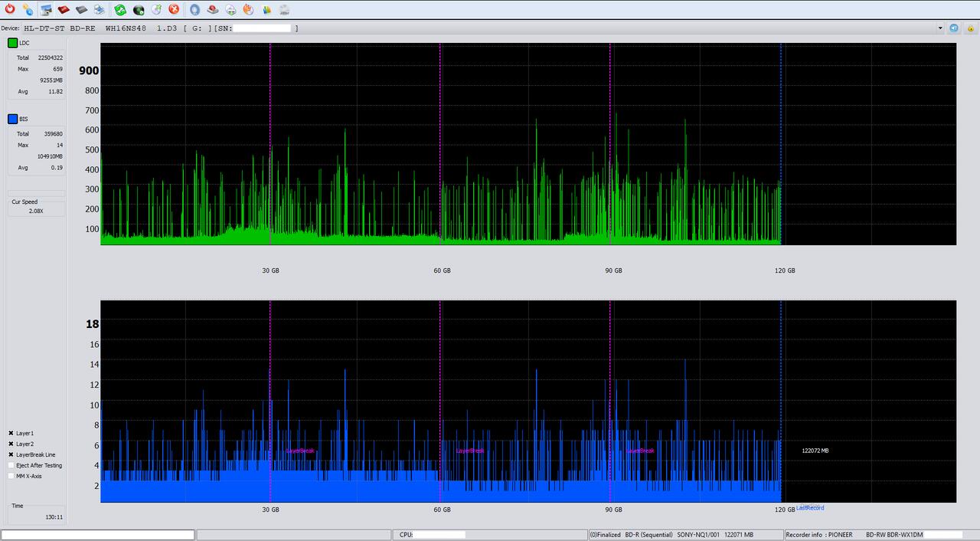Click SONY-NQ1/001 media ID in status bar
The image size is (980, 541).
click(698, 535)
